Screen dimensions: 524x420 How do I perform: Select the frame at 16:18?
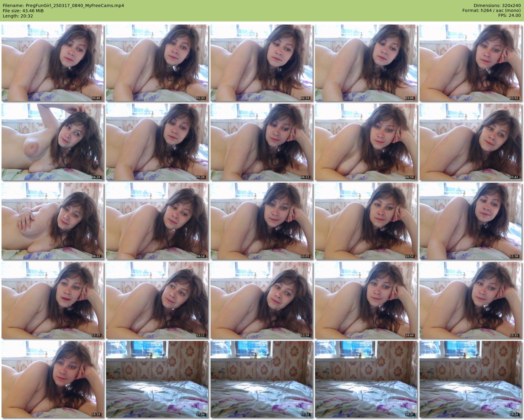coord(52,379)
